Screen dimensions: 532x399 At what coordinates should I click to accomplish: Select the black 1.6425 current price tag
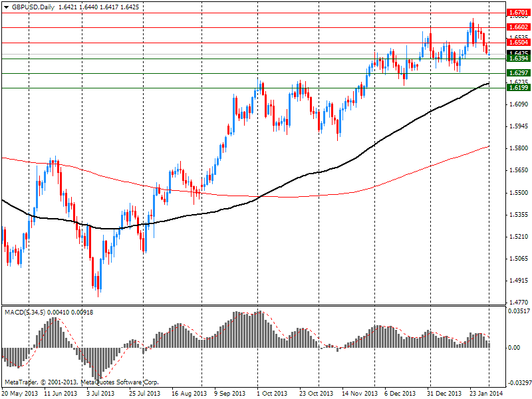pos(517,53)
